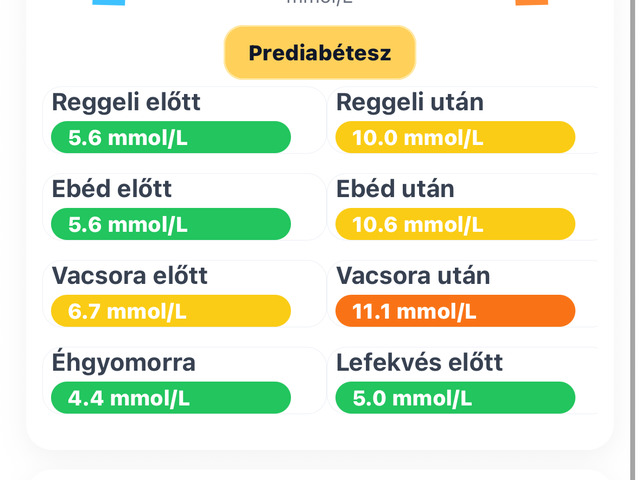Tap the Prediabétesz status badge
Image resolution: width=640 pixels, height=480 pixels.
[319, 53]
